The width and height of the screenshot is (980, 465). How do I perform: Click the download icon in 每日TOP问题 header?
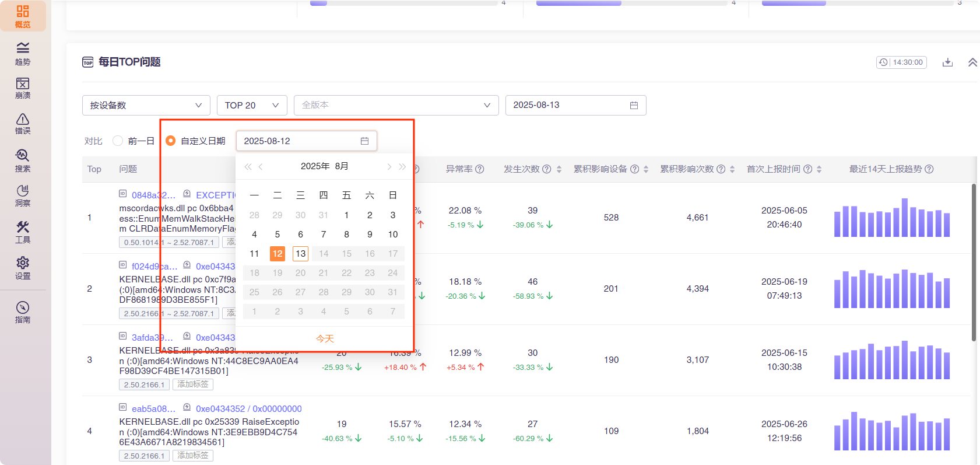click(x=947, y=62)
